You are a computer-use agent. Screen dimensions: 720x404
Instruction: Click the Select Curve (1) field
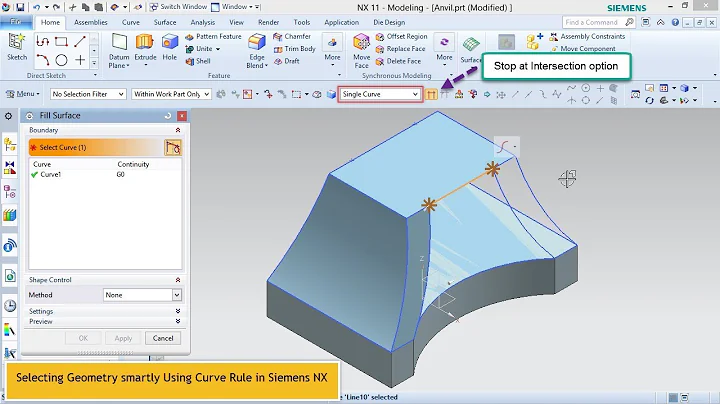pyautogui.click(x=96, y=147)
